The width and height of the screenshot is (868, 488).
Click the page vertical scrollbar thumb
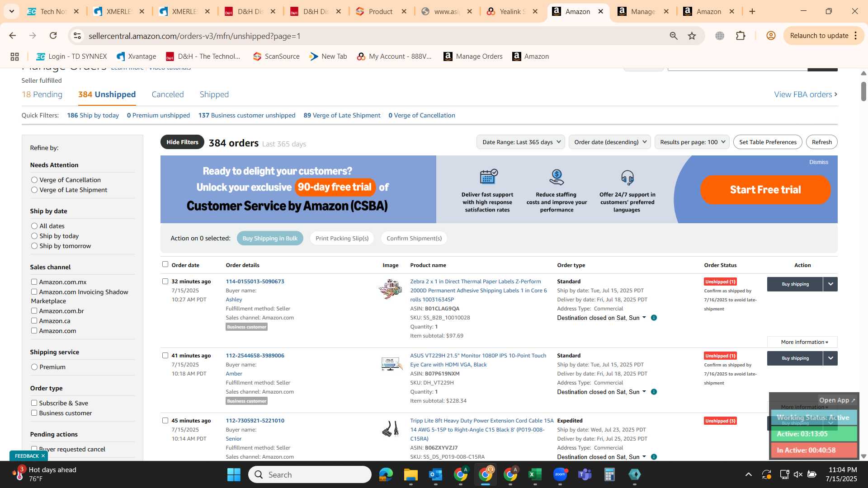[x=863, y=91]
